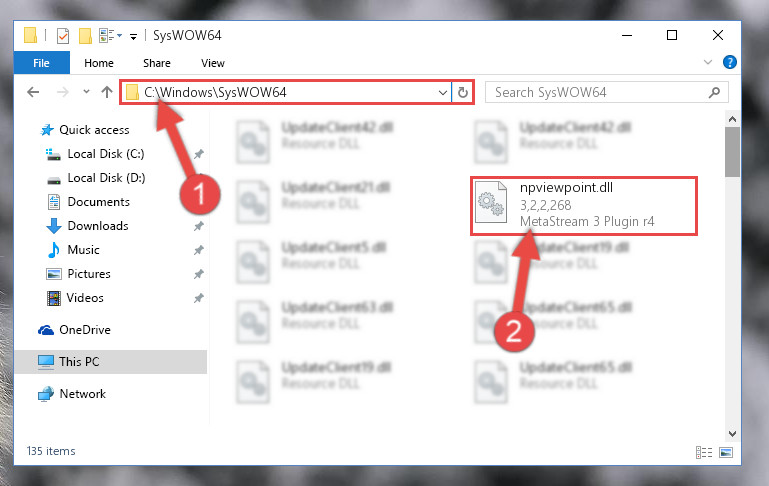Unpin Downloads from Quick access

click(x=199, y=226)
